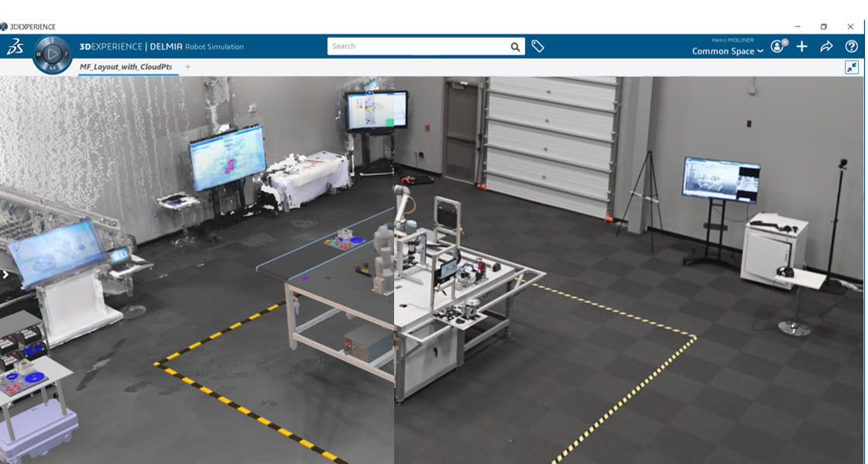Expand the collapsed left side panel arrow
Screen dimensions: 868x464
point(5,275)
